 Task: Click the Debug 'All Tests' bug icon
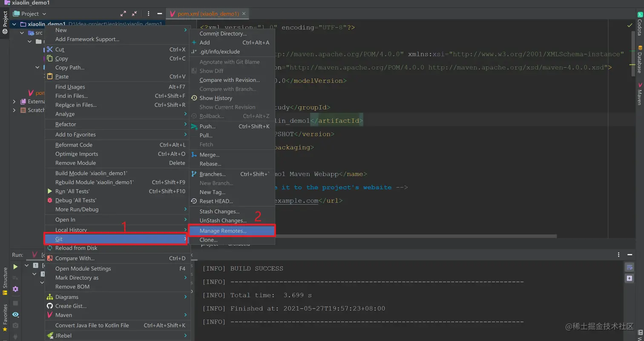coord(50,200)
